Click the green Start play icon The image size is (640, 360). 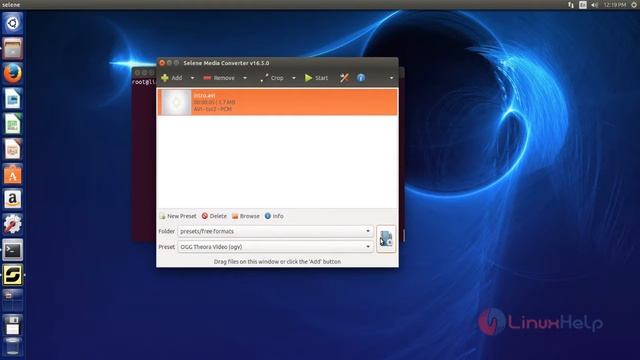click(309, 78)
